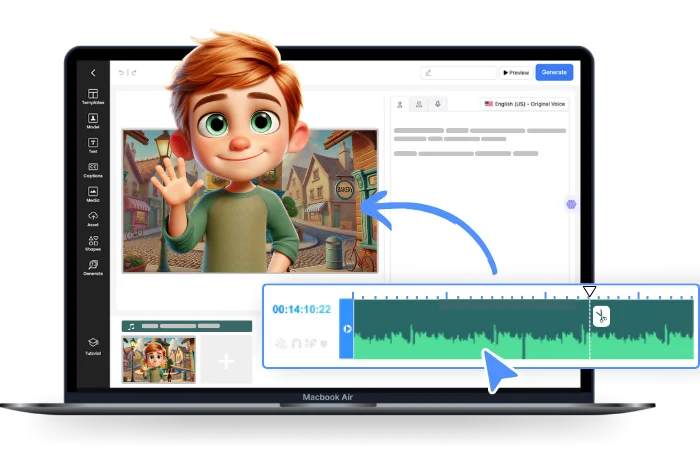The image size is (700, 455).
Task: Click the purple hexagon assistant icon
Action: click(x=571, y=205)
